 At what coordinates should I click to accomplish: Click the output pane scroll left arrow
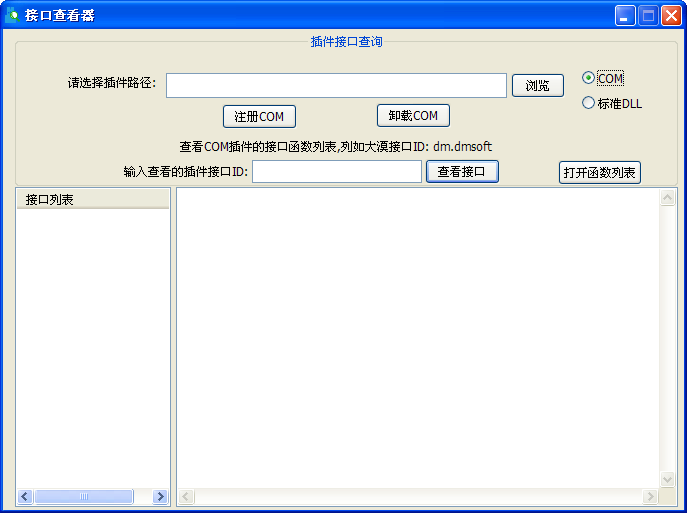[x=186, y=497]
